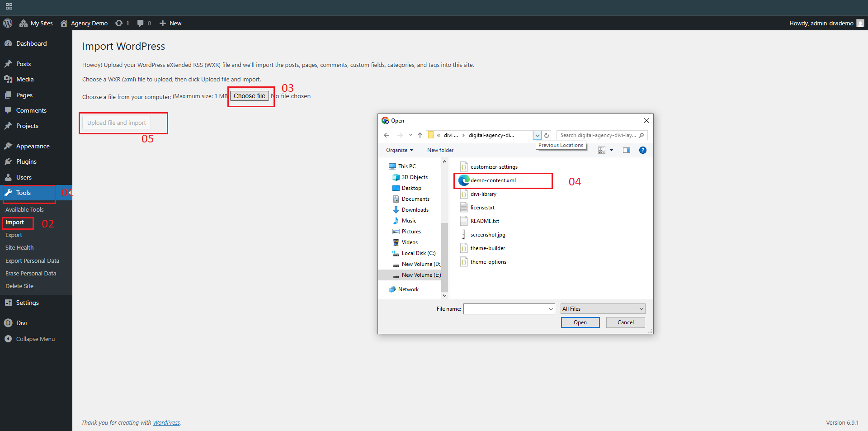Image resolution: width=868 pixels, height=431 pixels.
Task: Click the WordPress logo icon in admin bar
Action: point(8,23)
